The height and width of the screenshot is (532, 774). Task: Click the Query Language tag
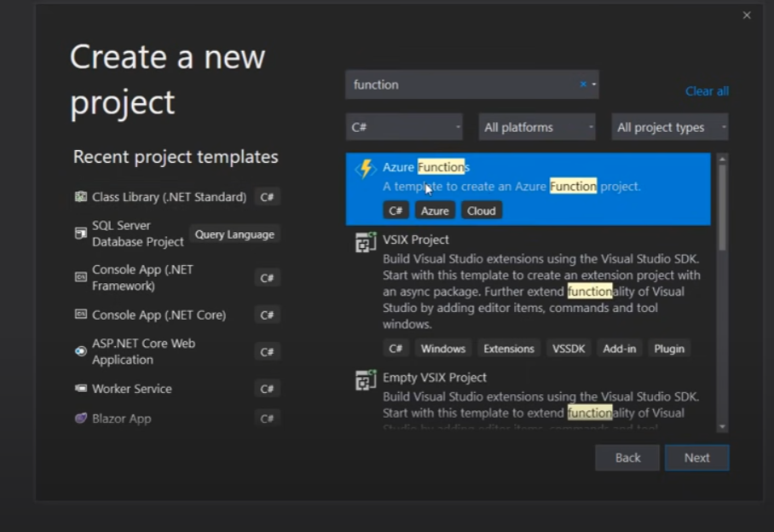click(x=234, y=234)
